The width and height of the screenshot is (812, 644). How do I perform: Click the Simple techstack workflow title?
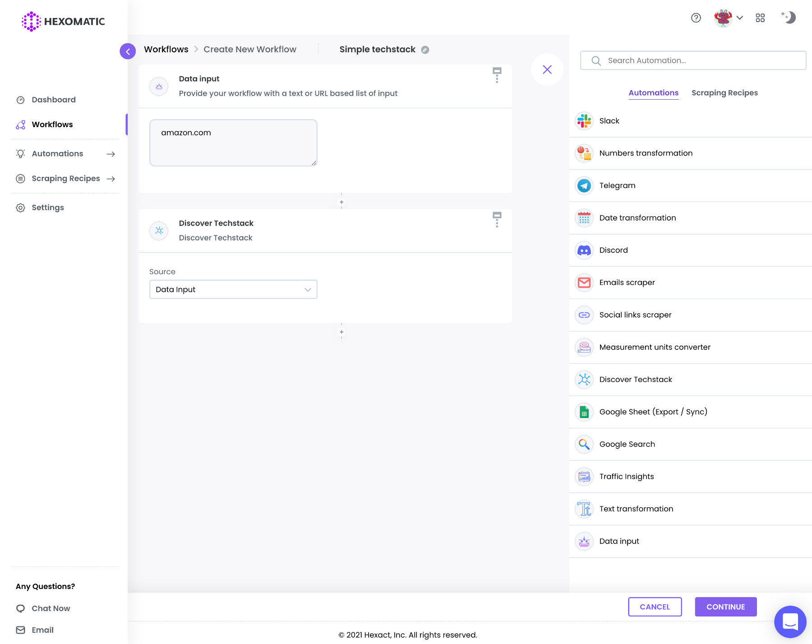click(x=378, y=49)
